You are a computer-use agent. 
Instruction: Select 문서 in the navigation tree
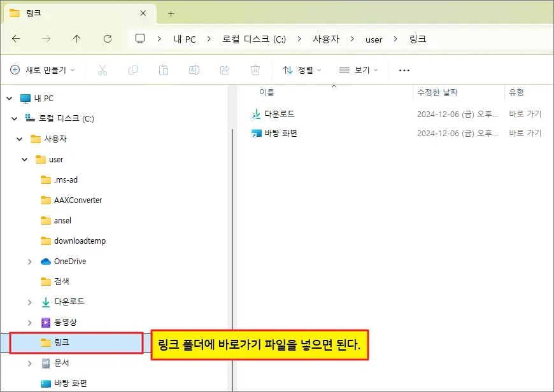tap(55, 363)
